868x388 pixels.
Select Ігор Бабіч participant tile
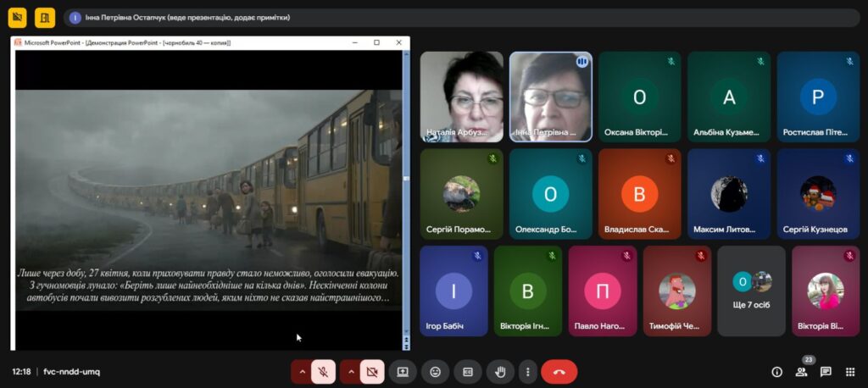click(453, 290)
